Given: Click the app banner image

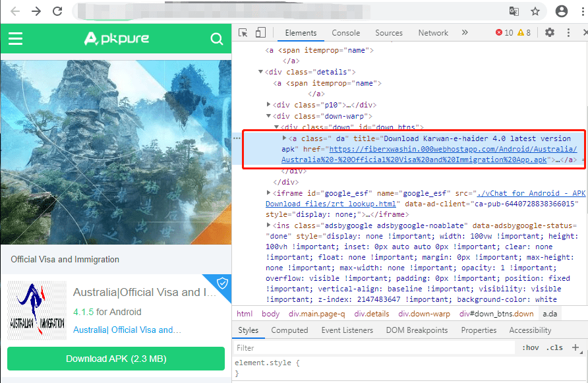Looking at the screenshot, I should [x=116, y=152].
